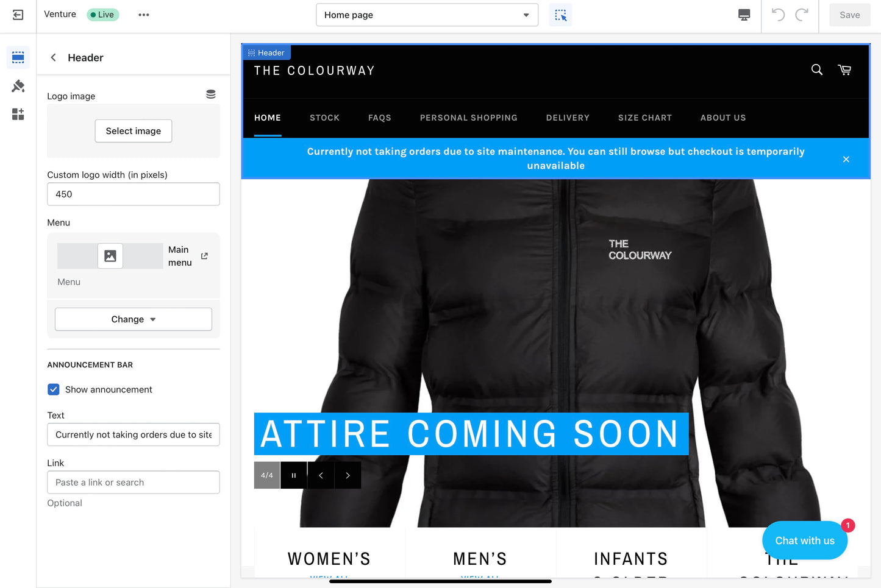Open the Personal Shopping menu item

click(x=468, y=118)
